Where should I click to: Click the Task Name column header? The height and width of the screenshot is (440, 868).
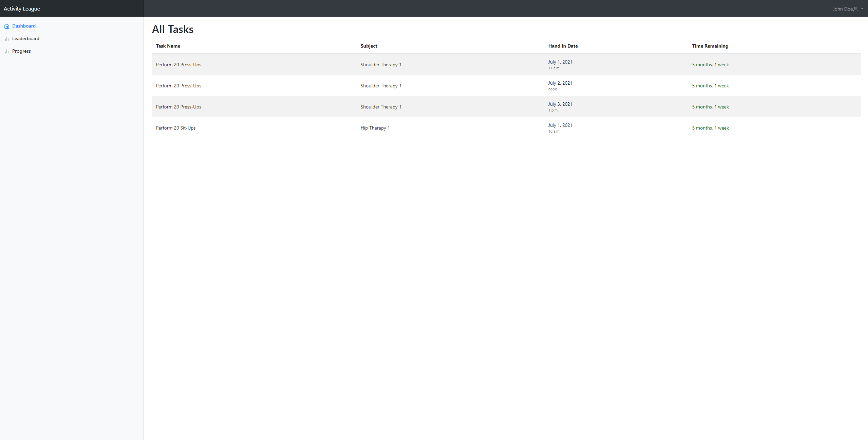pos(168,46)
